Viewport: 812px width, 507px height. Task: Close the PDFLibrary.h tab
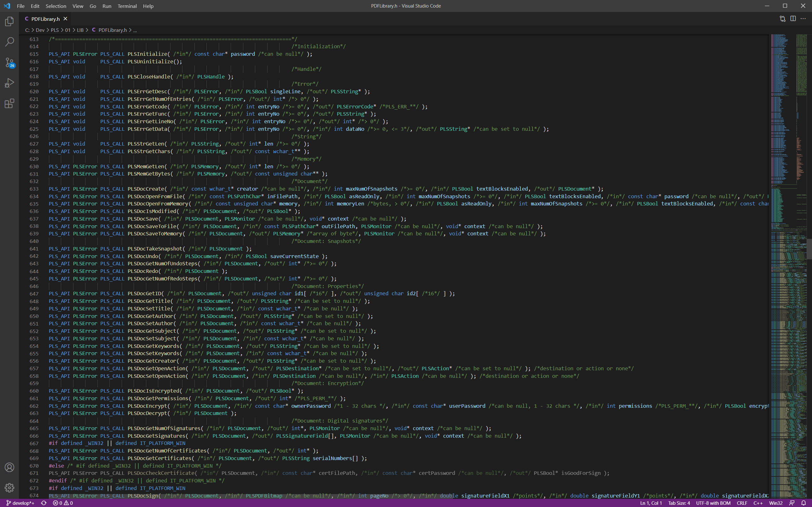[x=65, y=19]
